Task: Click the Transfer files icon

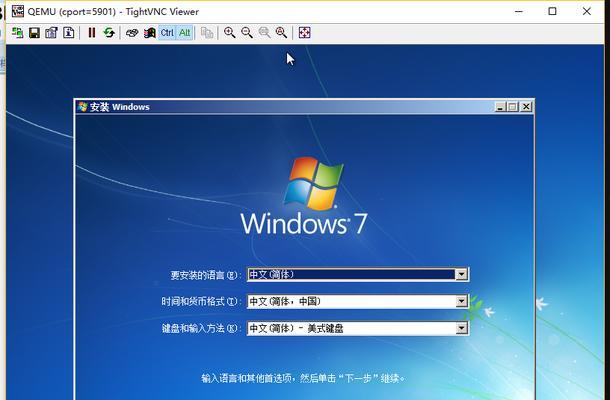Action: click(x=207, y=33)
